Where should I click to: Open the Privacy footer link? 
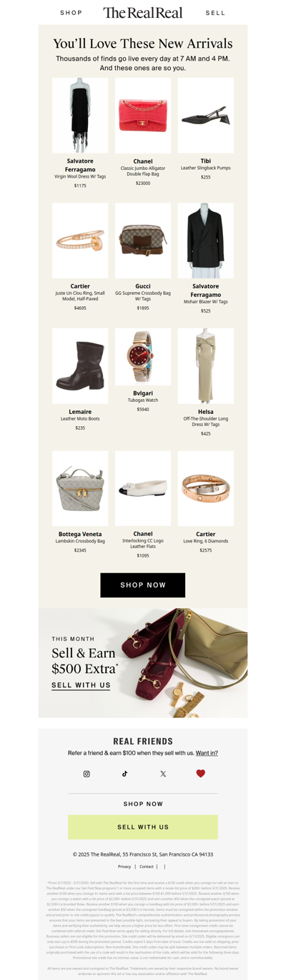(124, 867)
